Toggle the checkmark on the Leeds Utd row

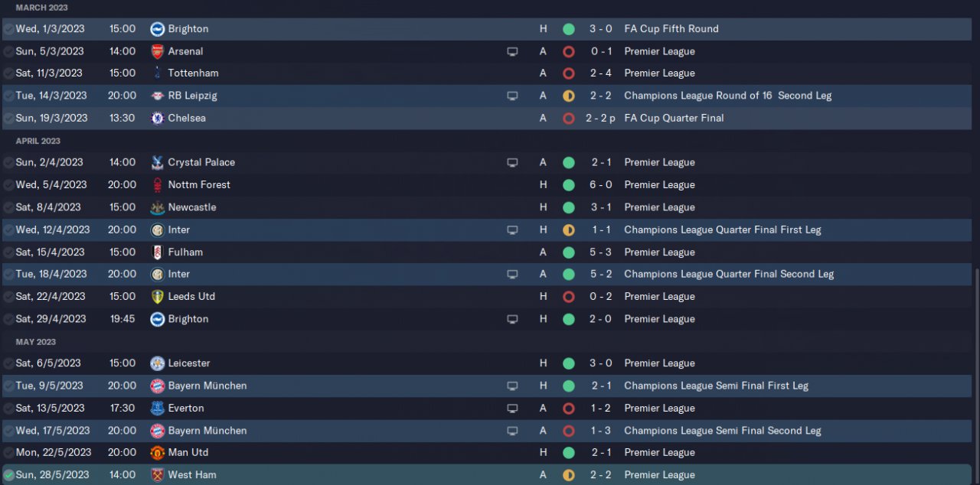8,297
